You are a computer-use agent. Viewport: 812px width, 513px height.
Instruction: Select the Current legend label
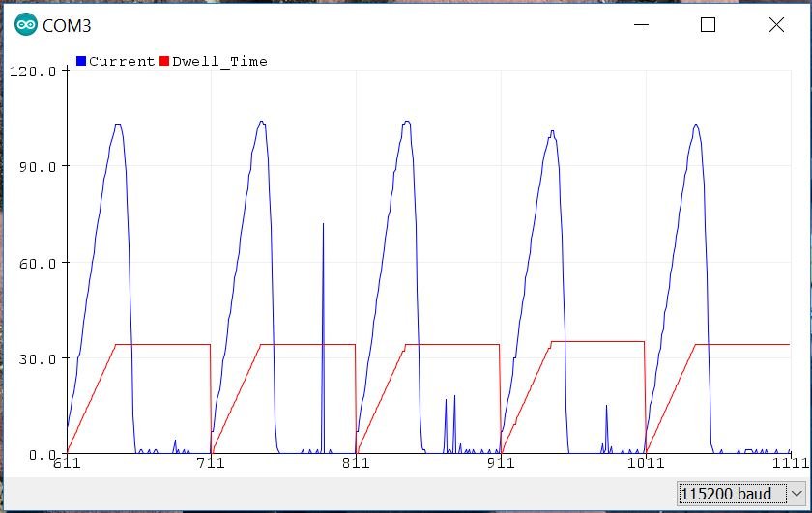tap(121, 61)
